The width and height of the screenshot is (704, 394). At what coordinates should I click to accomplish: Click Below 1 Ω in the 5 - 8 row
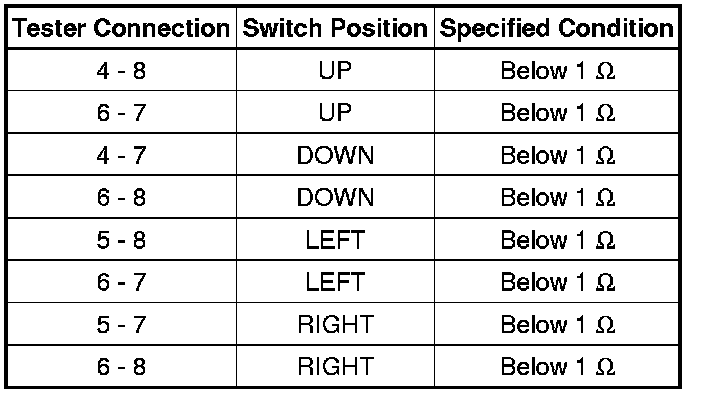[x=557, y=240]
